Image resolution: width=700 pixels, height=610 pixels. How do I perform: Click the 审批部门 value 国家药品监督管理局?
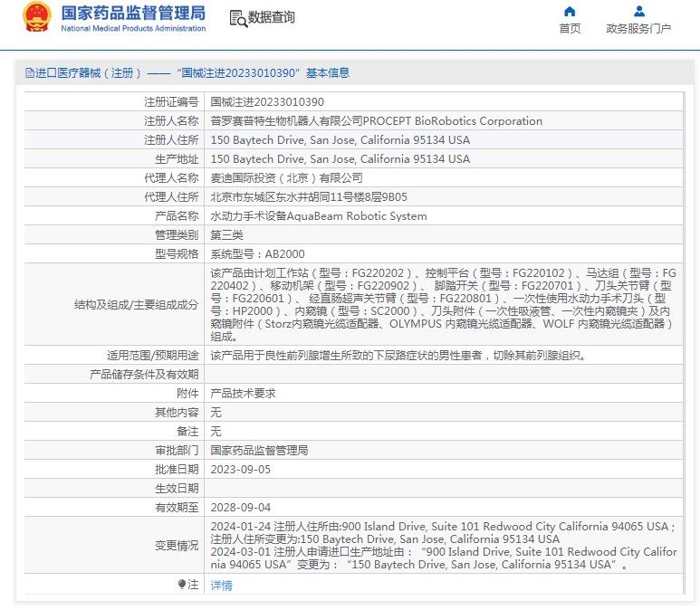tap(259, 450)
